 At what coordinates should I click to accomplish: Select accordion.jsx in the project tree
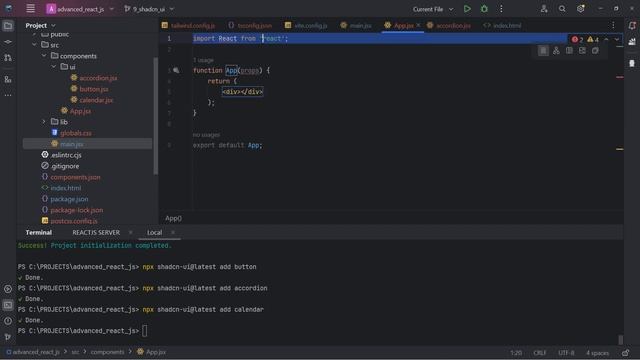click(98, 78)
